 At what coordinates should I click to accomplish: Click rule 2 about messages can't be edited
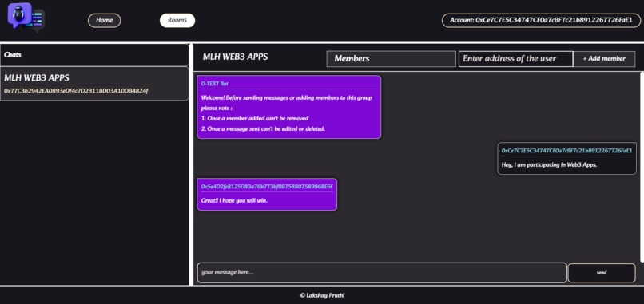pos(263,128)
